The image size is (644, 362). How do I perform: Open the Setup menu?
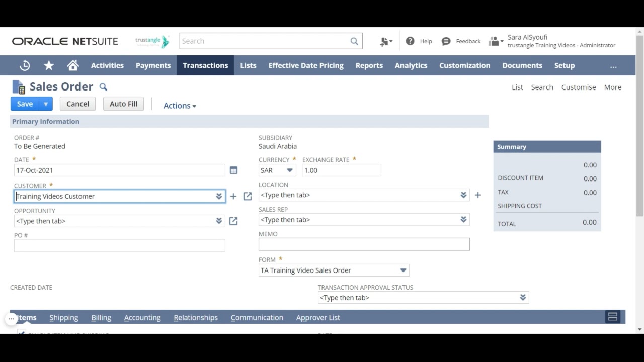click(x=565, y=65)
